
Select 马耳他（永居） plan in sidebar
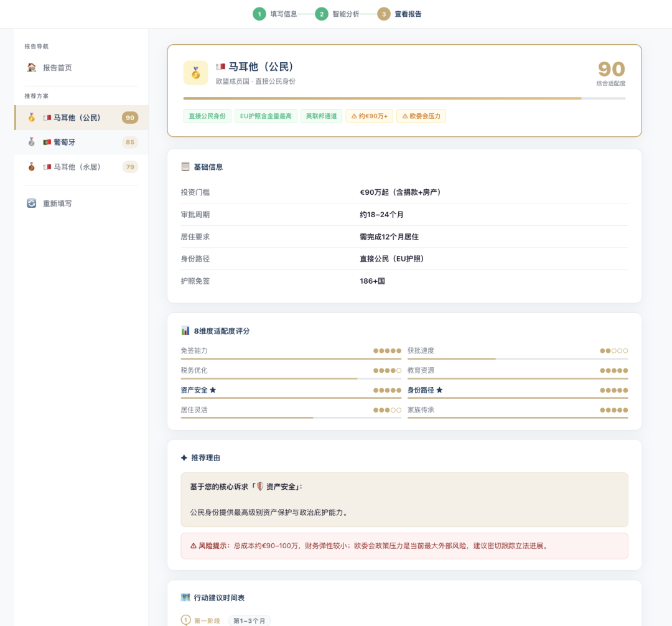pos(82,167)
